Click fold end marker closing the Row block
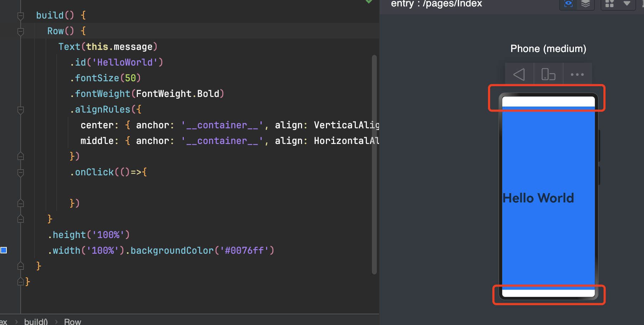This screenshot has width=644, height=325. (21, 219)
